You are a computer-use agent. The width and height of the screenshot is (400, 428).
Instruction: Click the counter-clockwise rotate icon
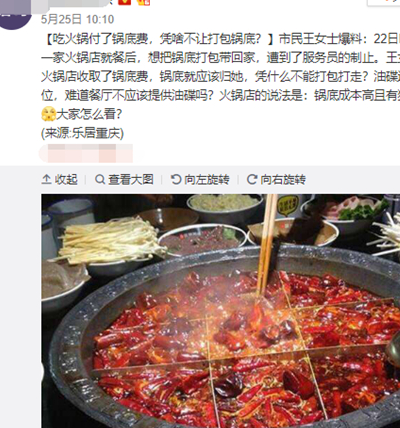coord(176,179)
